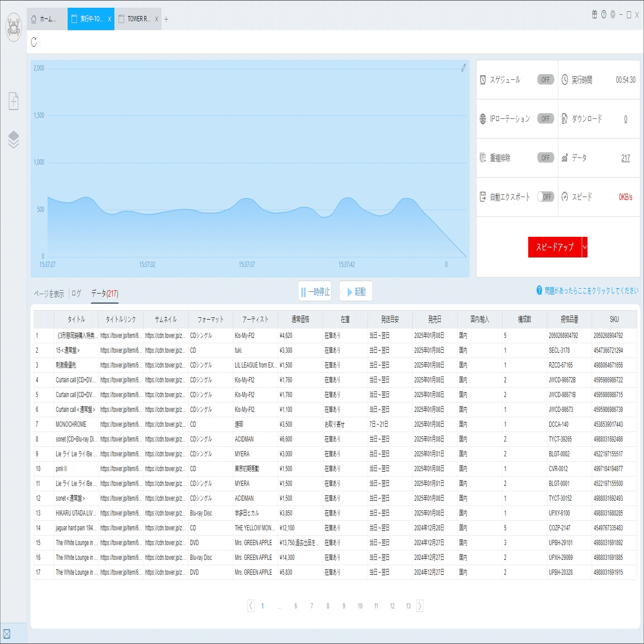
Task: Click the pencil edit icon on the chart
Action: click(463, 67)
